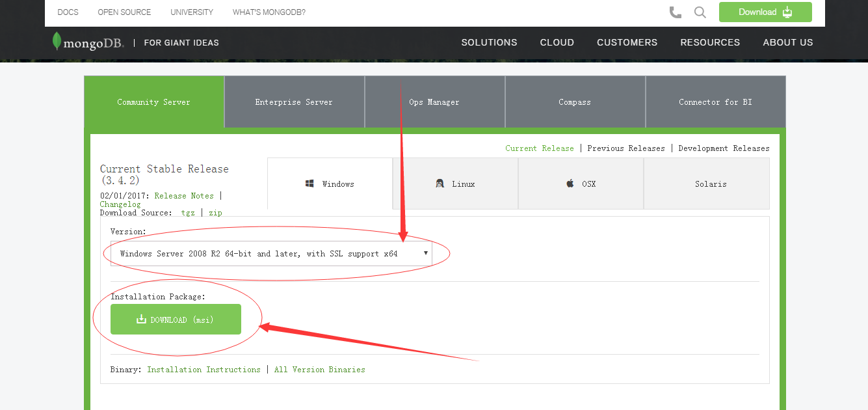This screenshot has width=868, height=410.
Task: Open the OPEN SOURCE link
Action: (x=124, y=12)
